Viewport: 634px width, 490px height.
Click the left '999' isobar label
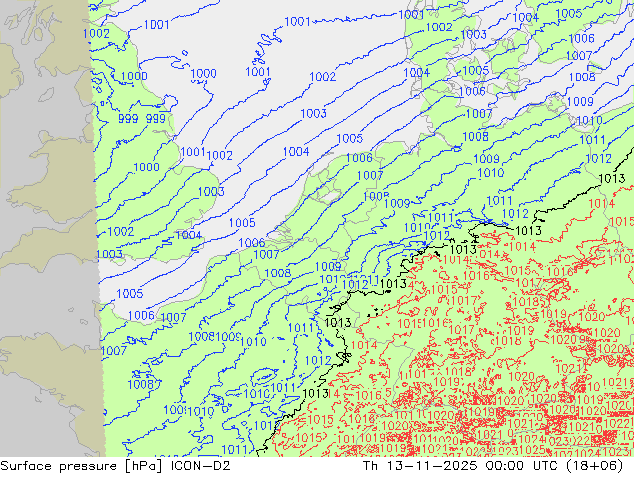tap(128, 119)
